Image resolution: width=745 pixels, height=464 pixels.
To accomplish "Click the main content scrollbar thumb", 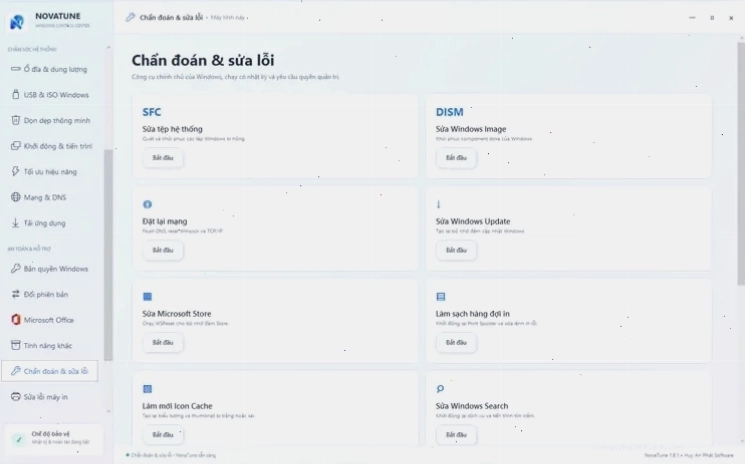I will pos(741,164).
